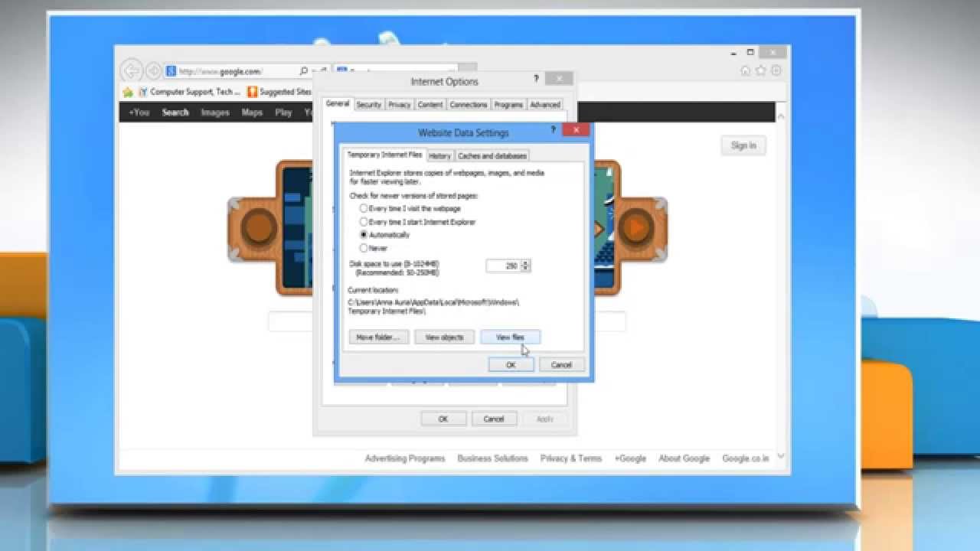This screenshot has width=980, height=551.
Task: Open the Connections tab in Internet Options
Action: (x=469, y=104)
